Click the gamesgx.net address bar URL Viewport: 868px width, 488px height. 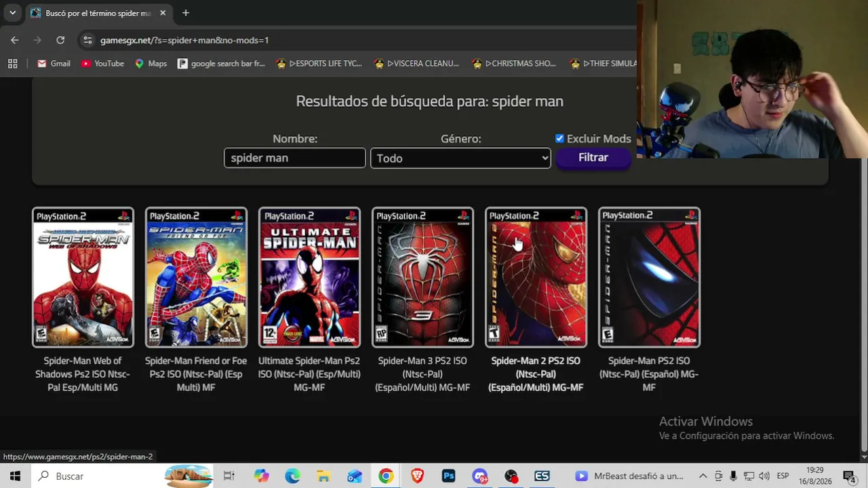coord(184,40)
